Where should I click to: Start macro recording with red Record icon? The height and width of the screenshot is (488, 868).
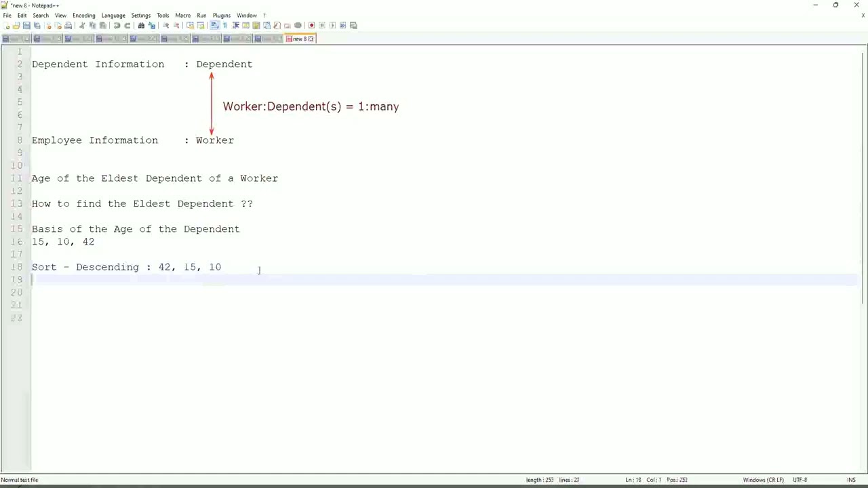tap(311, 25)
